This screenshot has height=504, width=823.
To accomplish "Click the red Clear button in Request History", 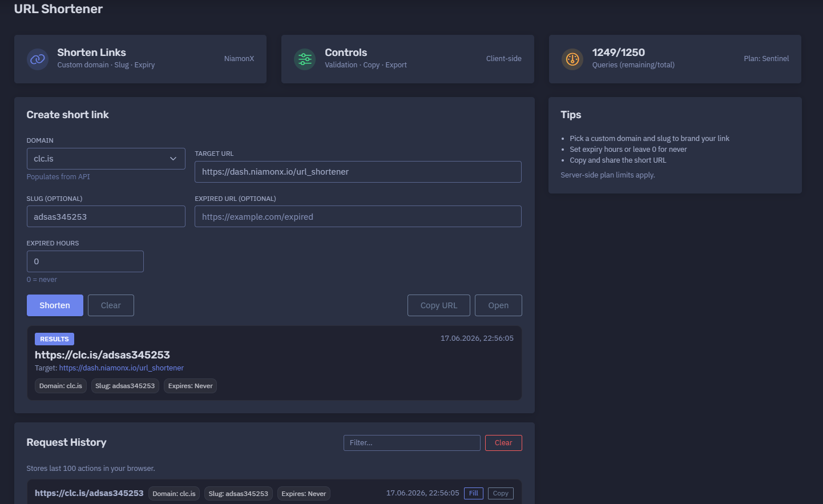I will [503, 443].
